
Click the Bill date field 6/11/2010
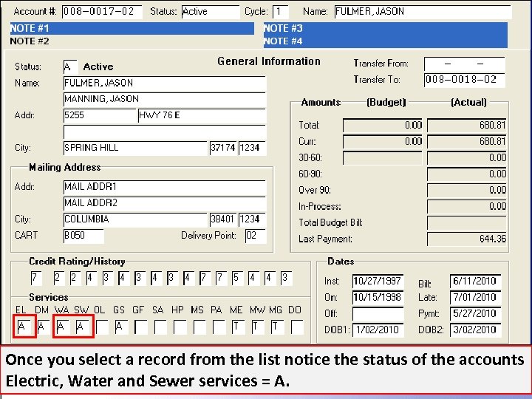(476, 282)
